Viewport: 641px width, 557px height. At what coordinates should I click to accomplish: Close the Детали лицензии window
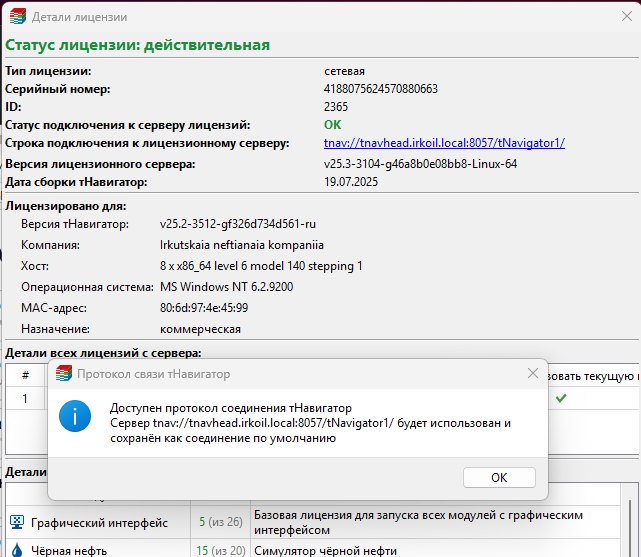coord(626,16)
